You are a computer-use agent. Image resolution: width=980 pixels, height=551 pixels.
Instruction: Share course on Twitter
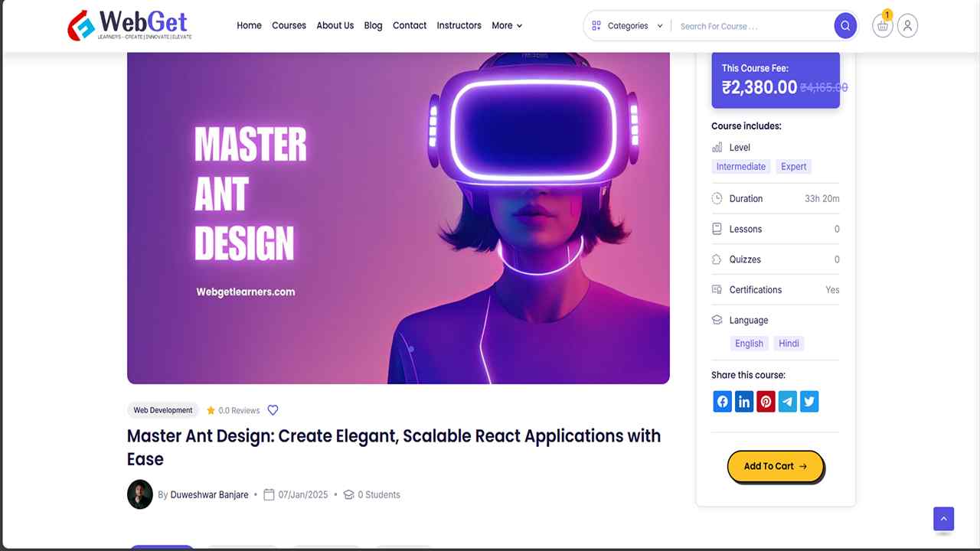point(809,402)
